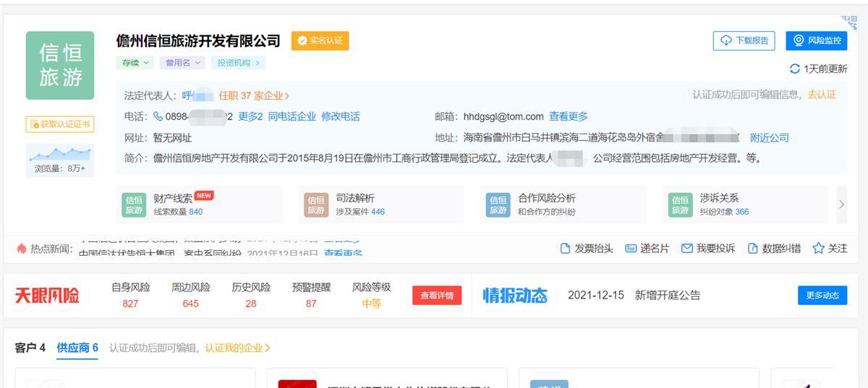Open 附近公司 link
868x388 pixels.
point(770,137)
